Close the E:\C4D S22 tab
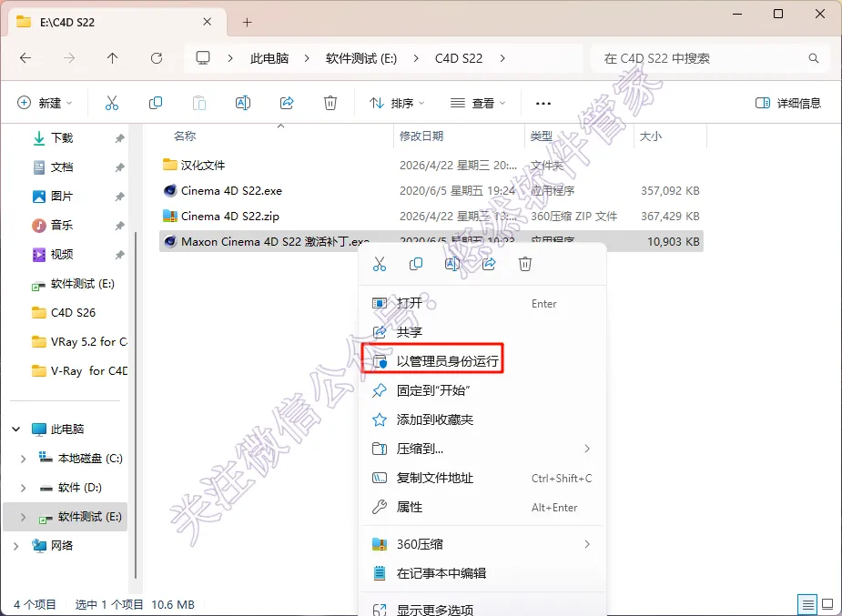This screenshot has height=616, width=842. (x=208, y=22)
